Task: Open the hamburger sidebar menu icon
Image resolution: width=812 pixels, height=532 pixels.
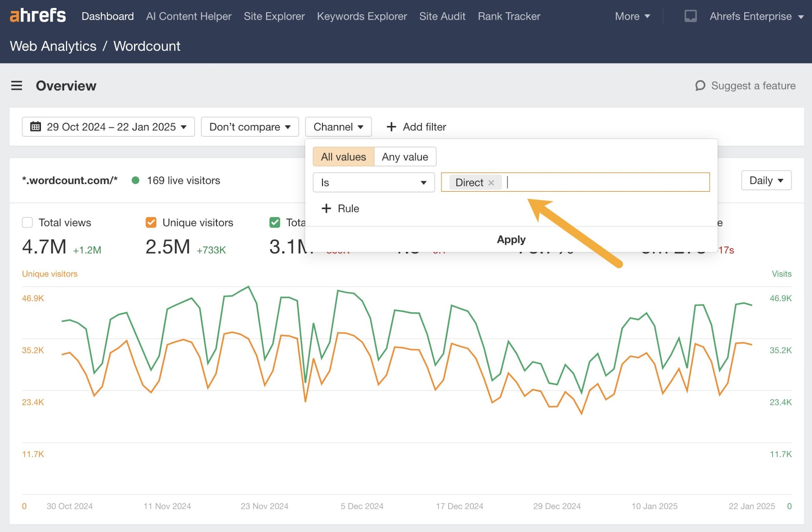Action: 16,85
